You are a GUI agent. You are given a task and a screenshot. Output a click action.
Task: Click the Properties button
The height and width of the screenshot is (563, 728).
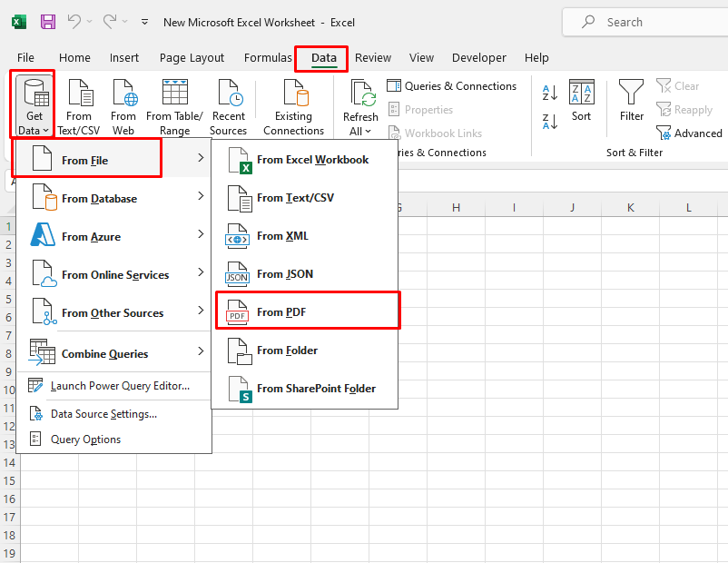point(420,110)
